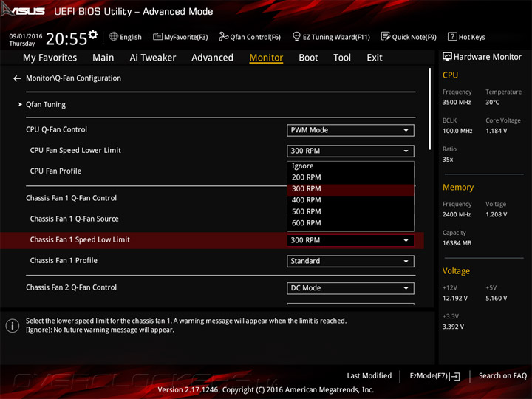Click the Core Voltage value 1.184 V
Screen dimensions: 532x399
[x=496, y=131]
